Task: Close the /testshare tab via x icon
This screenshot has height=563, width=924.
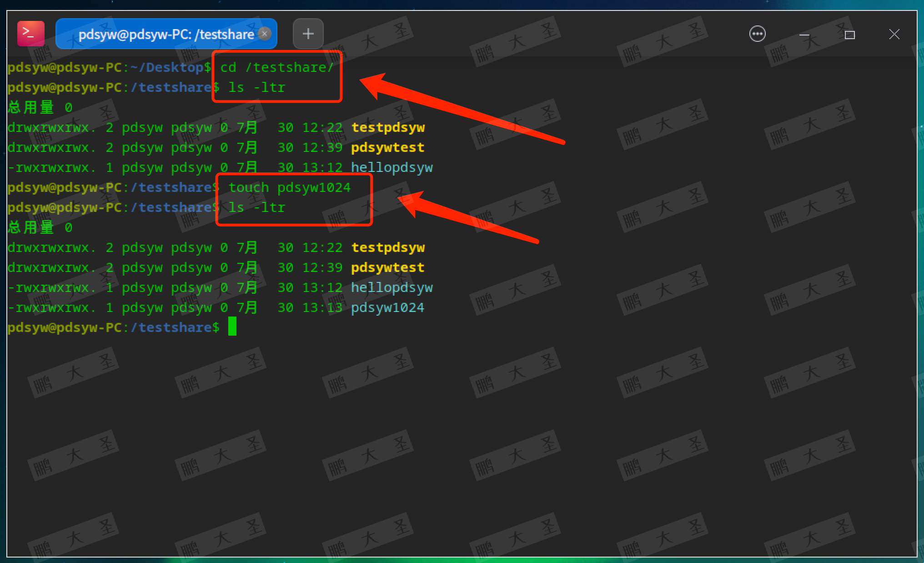Action: click(264, 34)
